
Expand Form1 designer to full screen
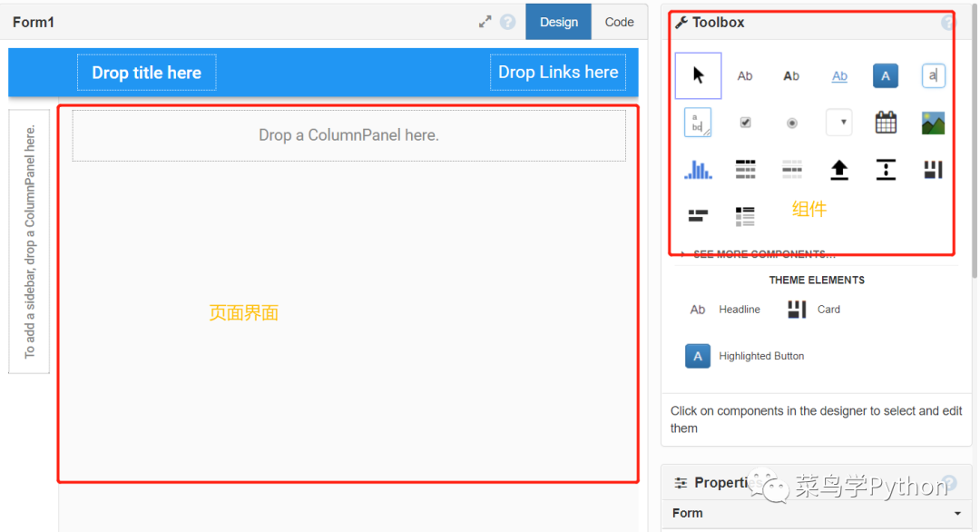tap(485, 22)
